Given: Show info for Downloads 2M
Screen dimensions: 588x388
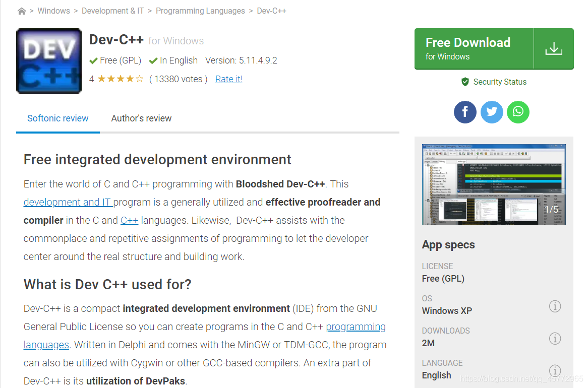Looking at the screenshot, I should coord(555,339).
